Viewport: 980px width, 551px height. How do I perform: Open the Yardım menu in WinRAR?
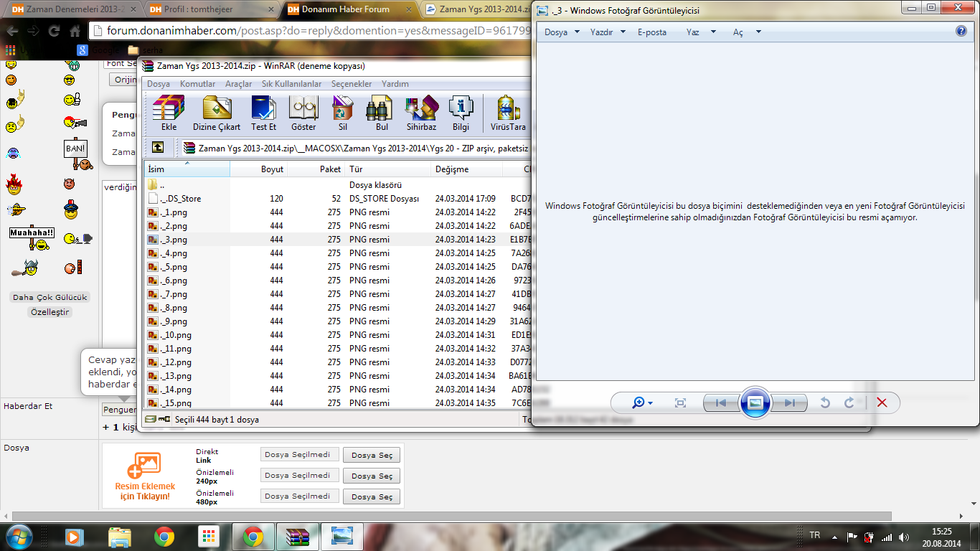coord(395,84)
